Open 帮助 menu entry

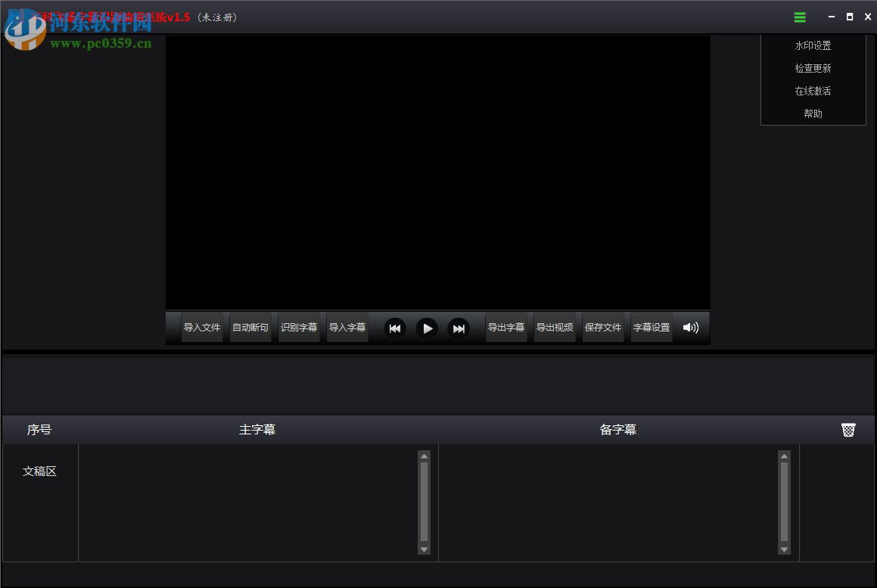pos(813,114)
